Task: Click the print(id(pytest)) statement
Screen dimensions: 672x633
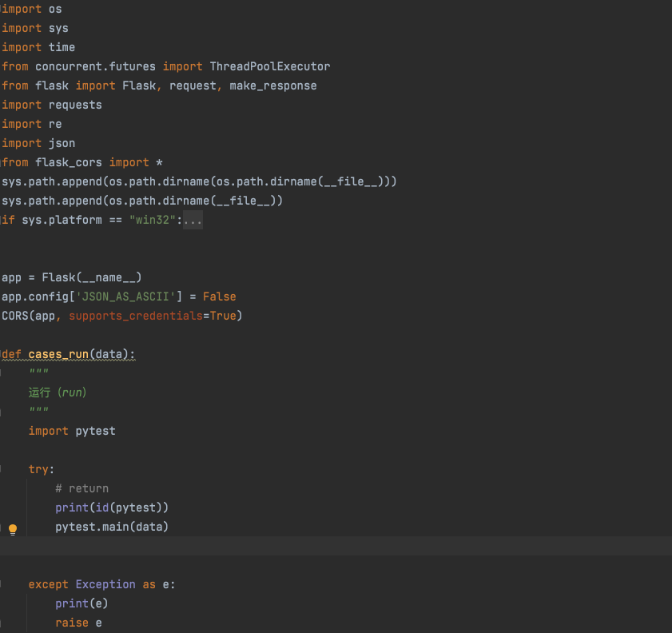Action: (111, 508)
